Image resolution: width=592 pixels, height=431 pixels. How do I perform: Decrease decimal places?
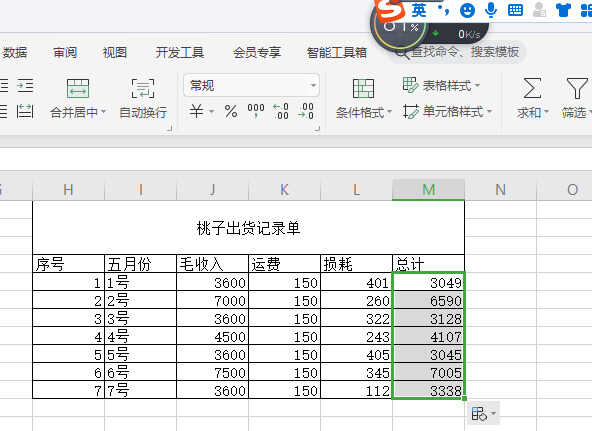[306, 111]
